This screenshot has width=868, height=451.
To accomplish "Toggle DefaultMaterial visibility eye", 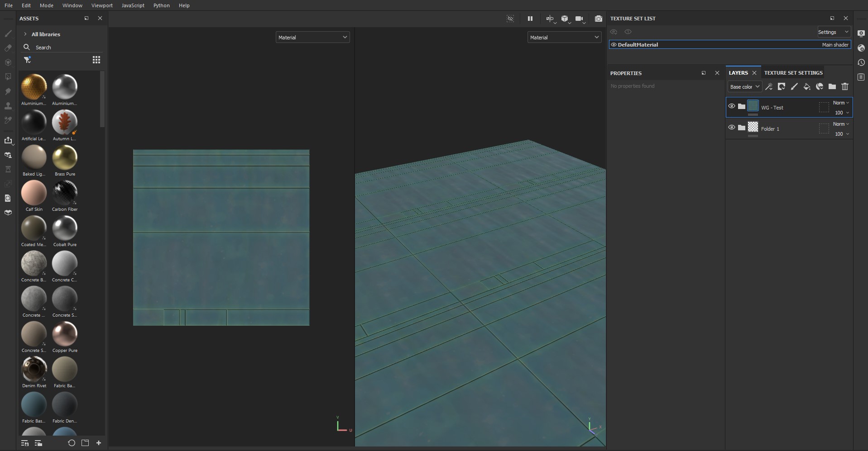I will pyautogui.click(x=614, y=44).
